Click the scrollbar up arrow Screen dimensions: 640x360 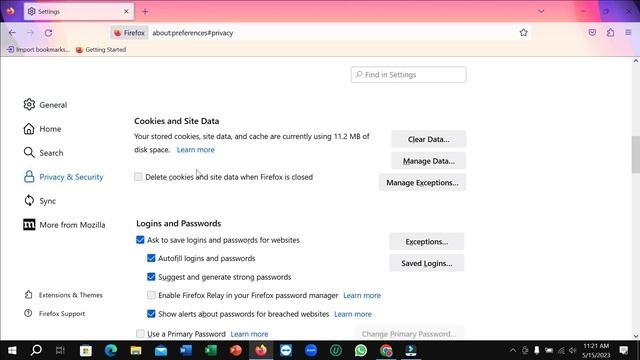coord(636,61)
